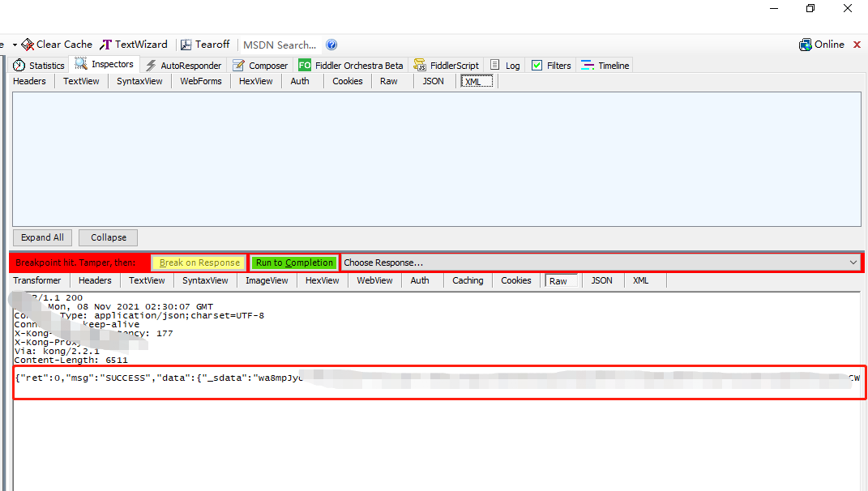Select request JSON inspector tab
868x491 pixels.
[433, 81]
